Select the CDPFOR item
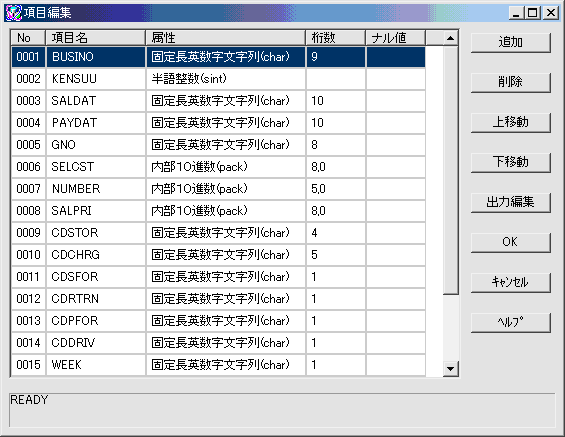Image resolution: width=565 pixels, height=437 pixels. [96, 321]
